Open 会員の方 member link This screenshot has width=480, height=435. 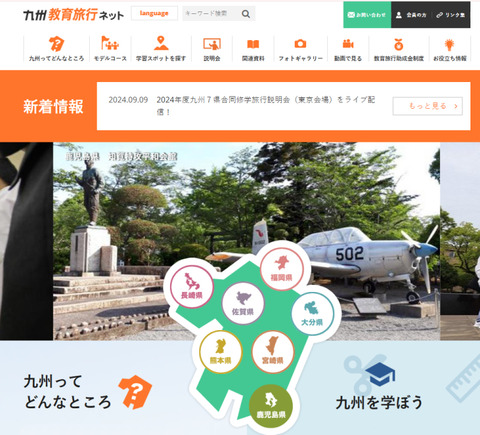[x=411, y=15]
